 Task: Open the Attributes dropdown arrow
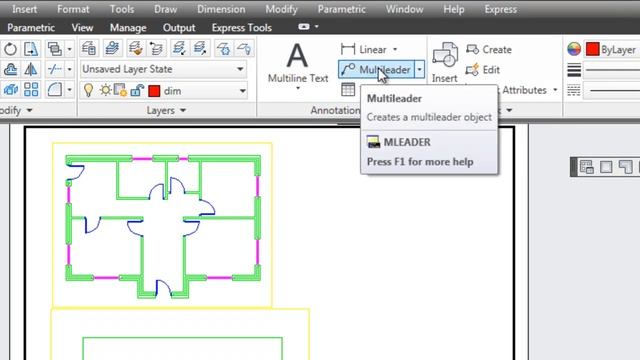tap(555, 90)
